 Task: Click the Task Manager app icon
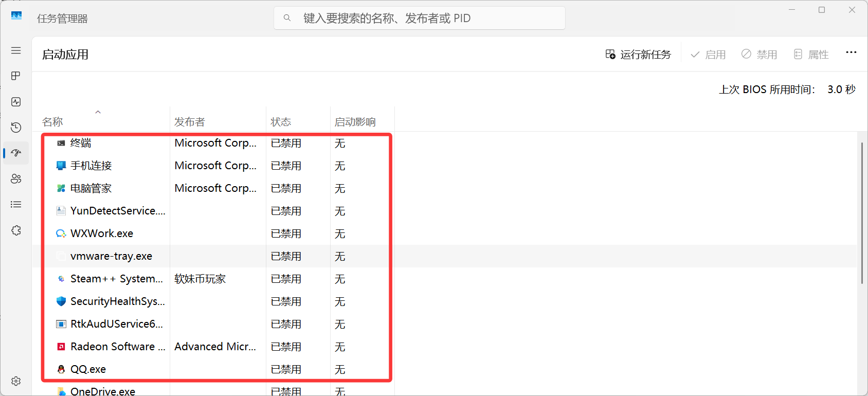coord(16,15)
